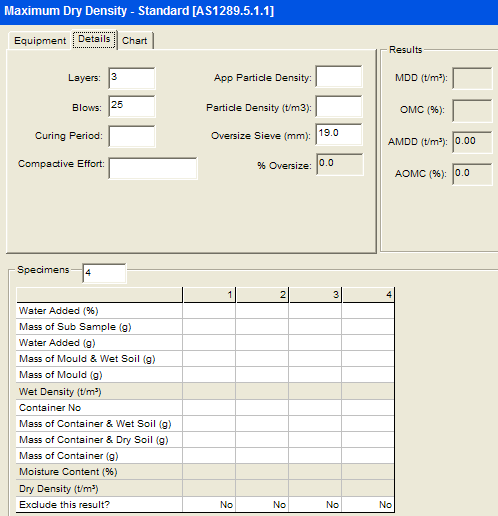The width and height of the screenshot is (498, 516).
Task: Click Mass of Container (g) cell for specimen 4
Action: point(368,455)
